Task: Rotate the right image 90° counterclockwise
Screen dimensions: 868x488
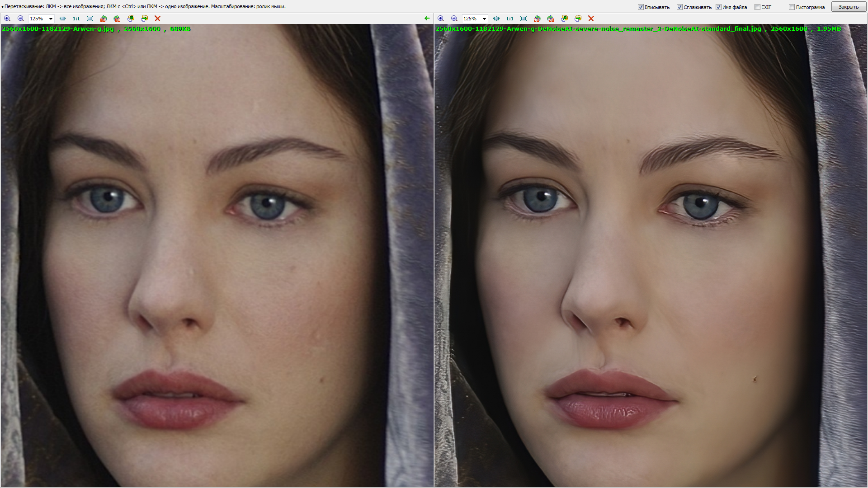Action: coord(537,19)
